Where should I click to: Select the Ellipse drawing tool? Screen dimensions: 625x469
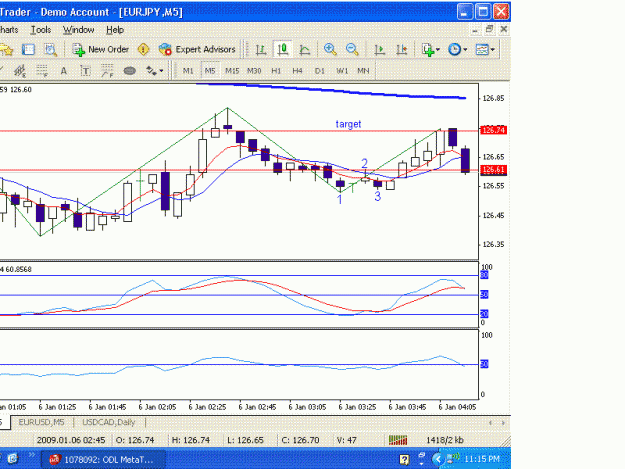pos(130,71)
